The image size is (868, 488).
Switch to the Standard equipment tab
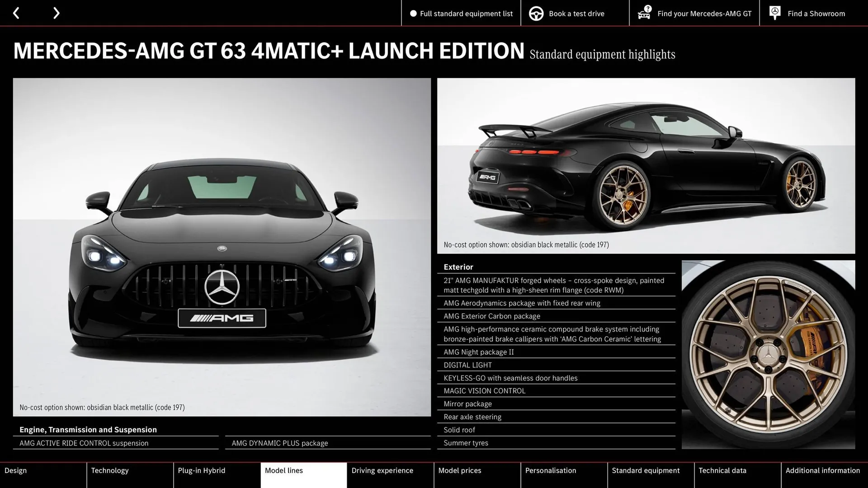651,475
